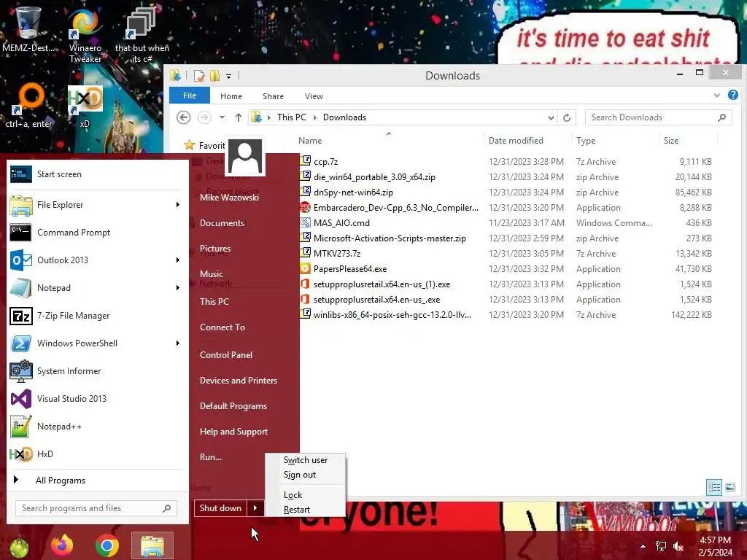Select Sign out from shutdown menu
747x560 pixels.
[306, 475]
